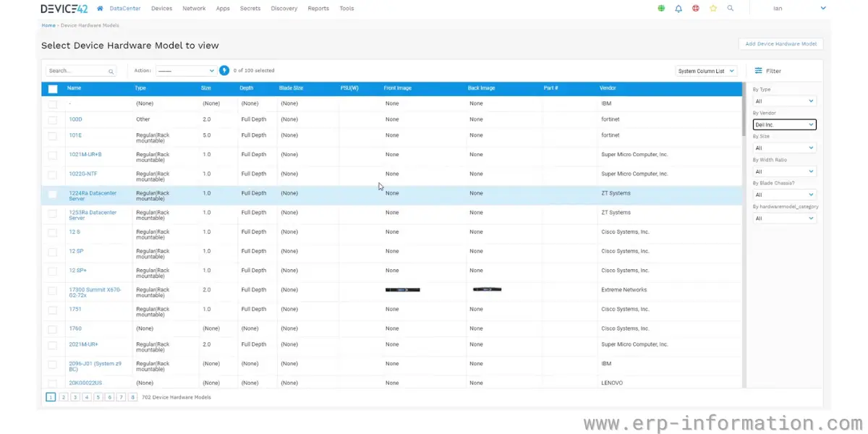Viewport: 868px width, 434px height.
Task: Open the notifications bell
Action: point(678,9)
